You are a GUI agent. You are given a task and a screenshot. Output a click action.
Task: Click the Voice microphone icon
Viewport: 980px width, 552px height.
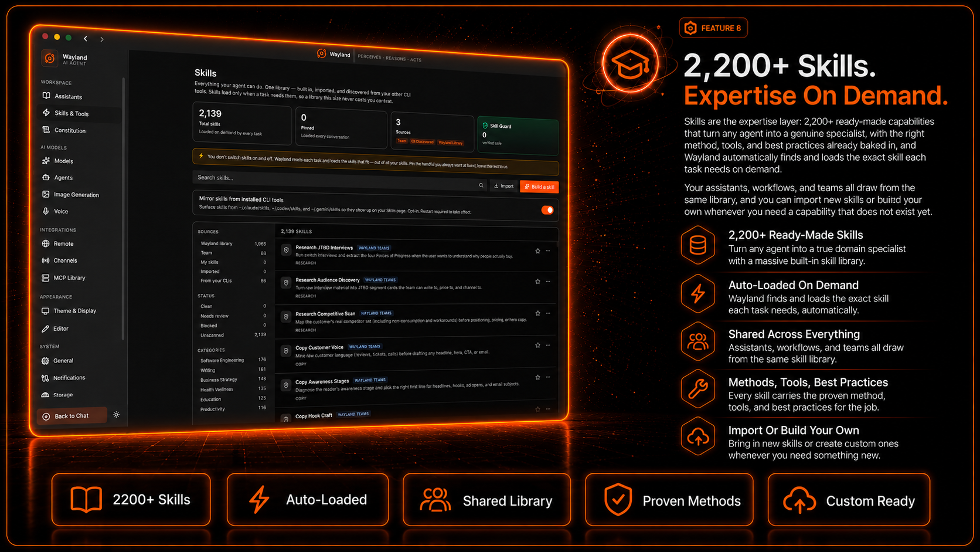46,211
